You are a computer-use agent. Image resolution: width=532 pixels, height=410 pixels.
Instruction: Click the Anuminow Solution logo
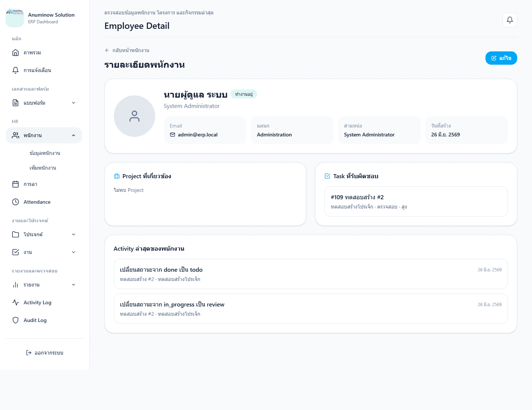(x=15, y=18)
